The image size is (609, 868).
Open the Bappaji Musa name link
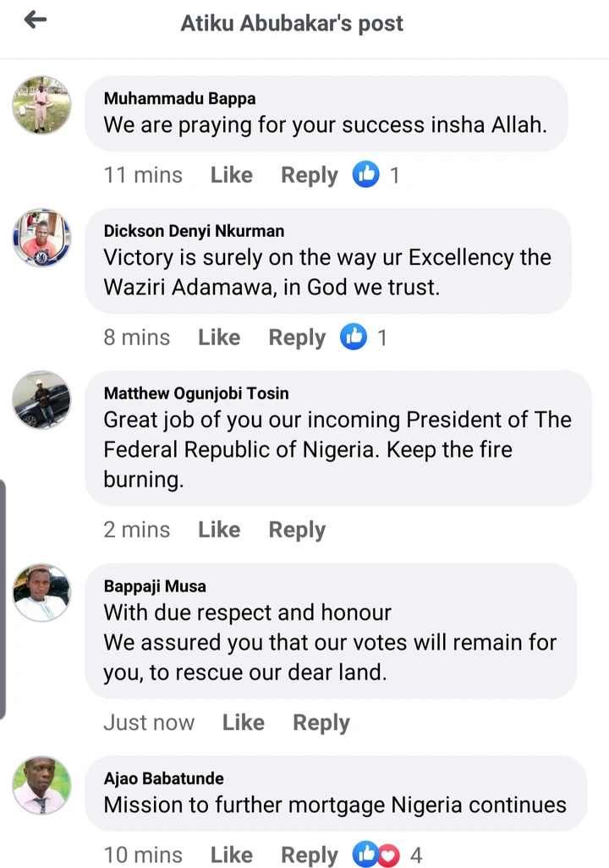(155, 586)
